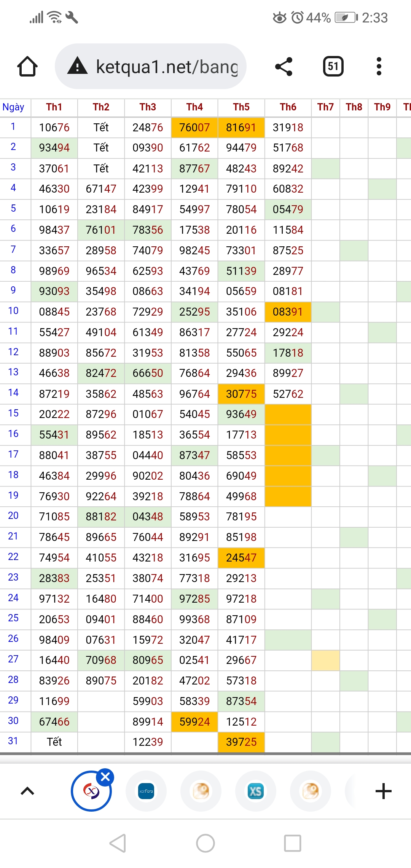The image size is (411, 868).
Task: Select day 15 link in Ngày column
Action: point(13,413)
